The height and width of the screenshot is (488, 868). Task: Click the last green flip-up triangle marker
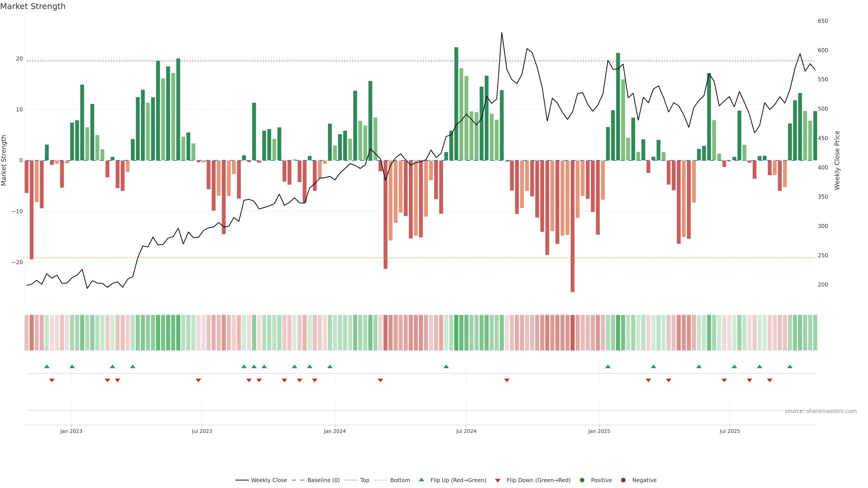click(x=790, y=366)
